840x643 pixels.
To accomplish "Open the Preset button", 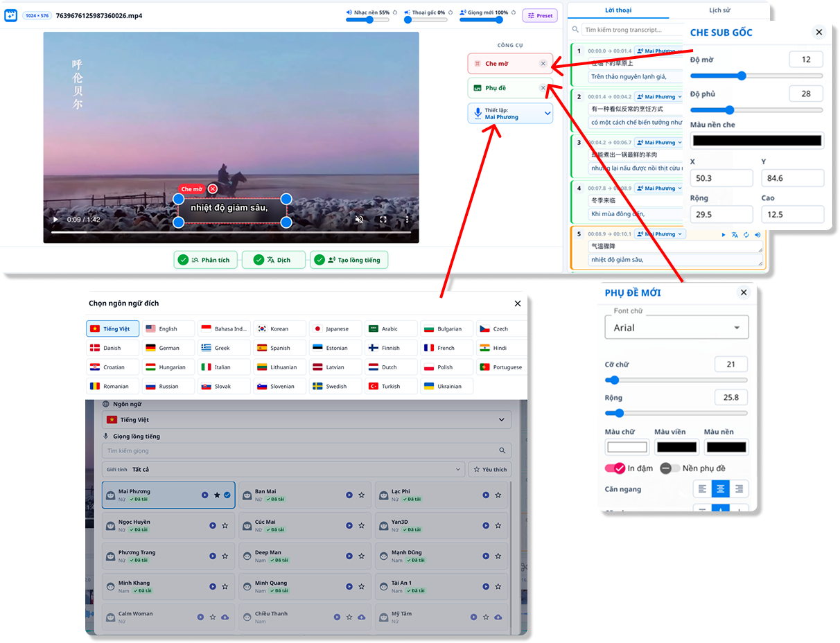I will (540, 15).
